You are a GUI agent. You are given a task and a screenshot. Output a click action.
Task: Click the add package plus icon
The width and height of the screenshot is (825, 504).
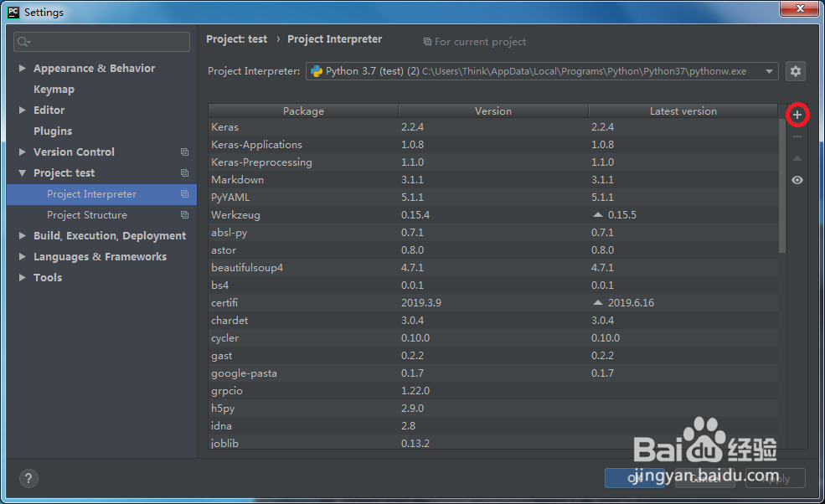pyautogui.click(x=797, y=115)
